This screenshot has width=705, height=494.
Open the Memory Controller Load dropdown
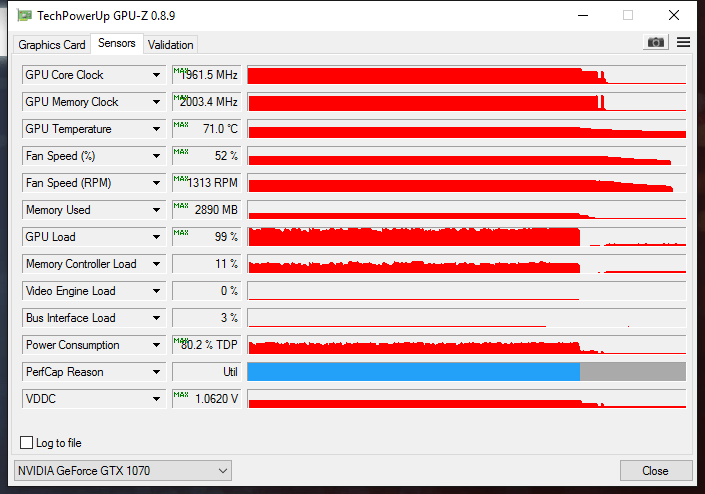point(156,264)
